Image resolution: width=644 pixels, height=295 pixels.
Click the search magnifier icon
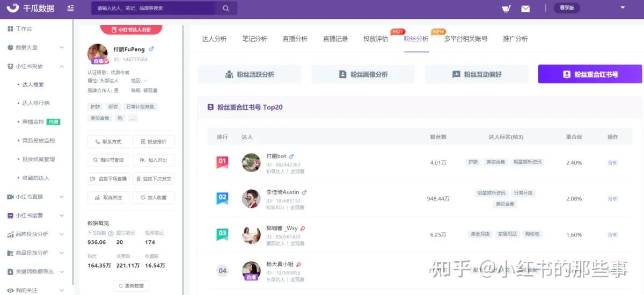coord(226,8)
